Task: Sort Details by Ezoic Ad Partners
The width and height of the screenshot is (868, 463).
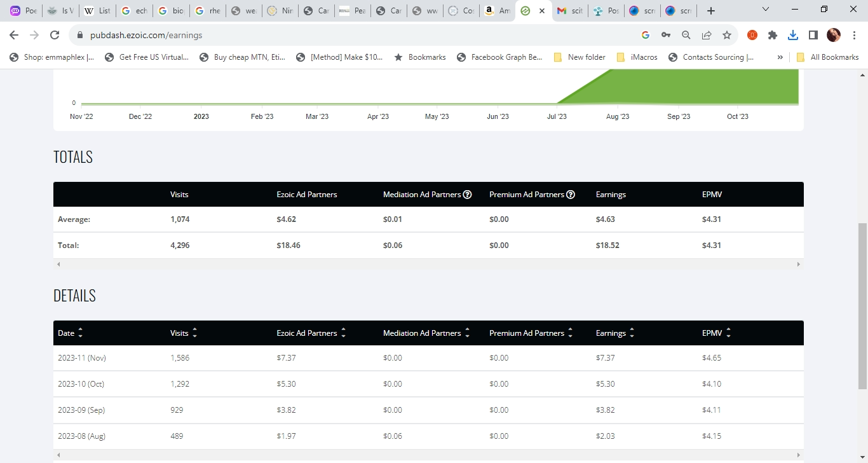Action: pos(343,333)
